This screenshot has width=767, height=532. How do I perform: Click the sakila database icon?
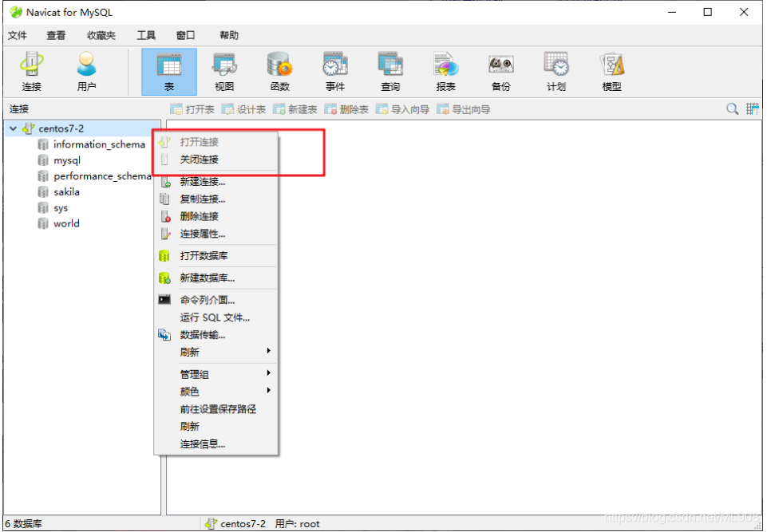pyautogui.click(x=43, y=191)
